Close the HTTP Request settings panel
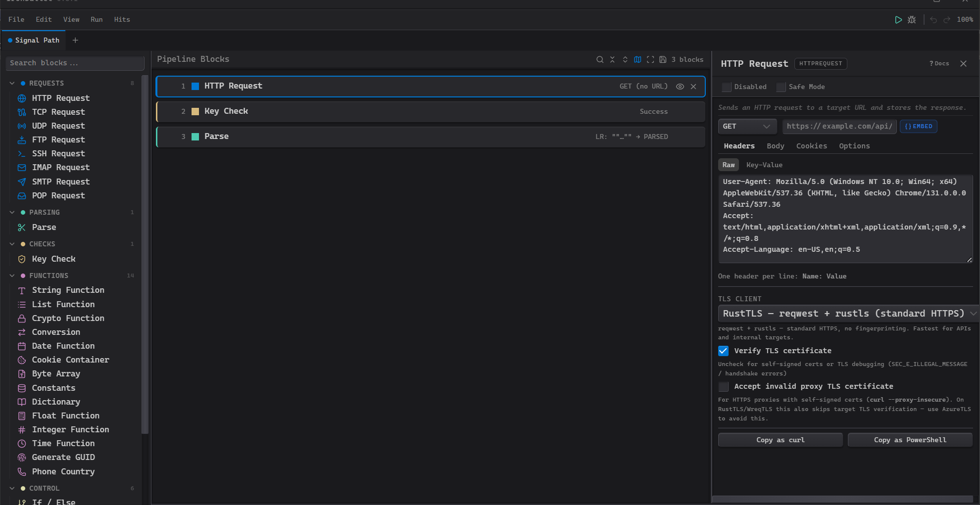 point(963,63)
